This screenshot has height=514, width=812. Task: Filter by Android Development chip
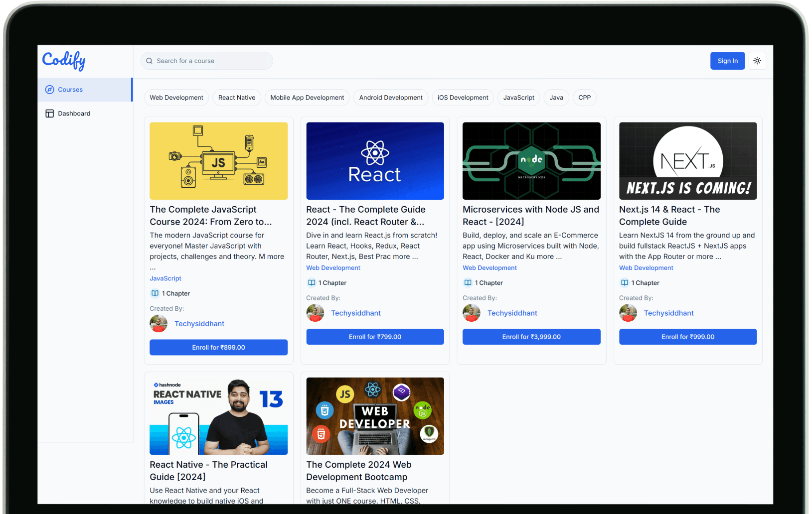pyautogui.click(x=391, y=98)
